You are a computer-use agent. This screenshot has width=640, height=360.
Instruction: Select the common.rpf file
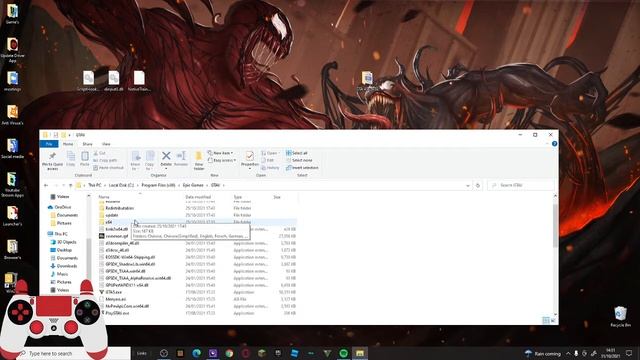click(x=114, y=236)
